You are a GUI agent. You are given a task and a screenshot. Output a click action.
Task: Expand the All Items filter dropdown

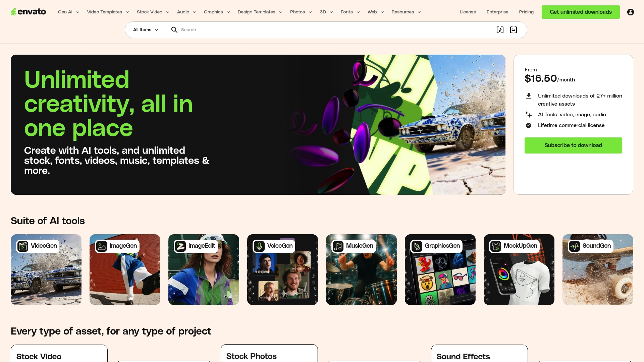pyautogui.click(x=145, y=29)
